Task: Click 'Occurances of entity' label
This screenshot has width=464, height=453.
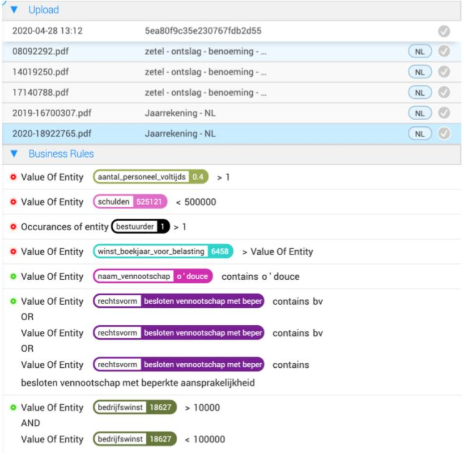Action: click(65, 227)
